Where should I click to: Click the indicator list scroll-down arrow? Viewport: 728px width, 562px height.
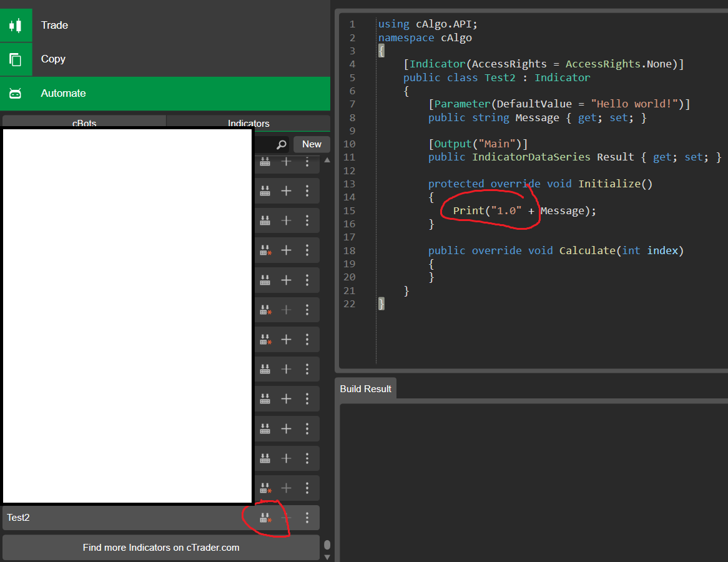click(327, 557)
